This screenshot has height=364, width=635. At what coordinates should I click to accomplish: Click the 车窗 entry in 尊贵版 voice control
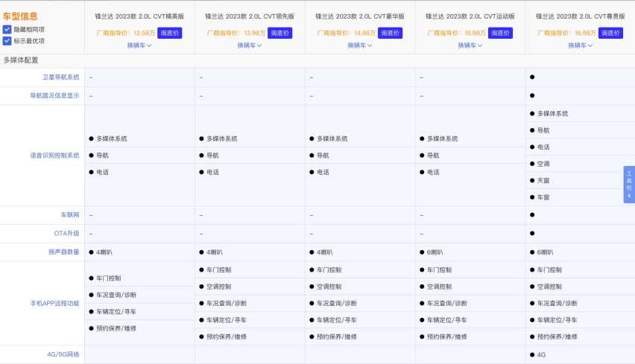coord(543,197)
